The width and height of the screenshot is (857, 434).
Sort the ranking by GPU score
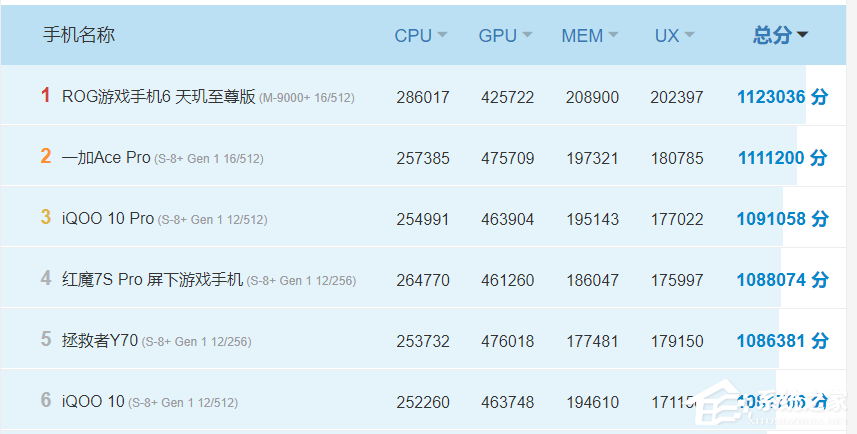[505, 36]
